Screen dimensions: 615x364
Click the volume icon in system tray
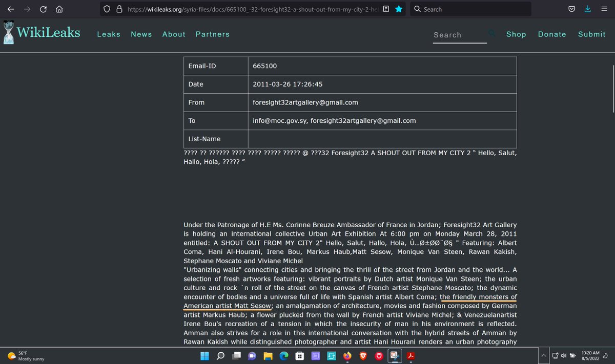pos(563,356)
